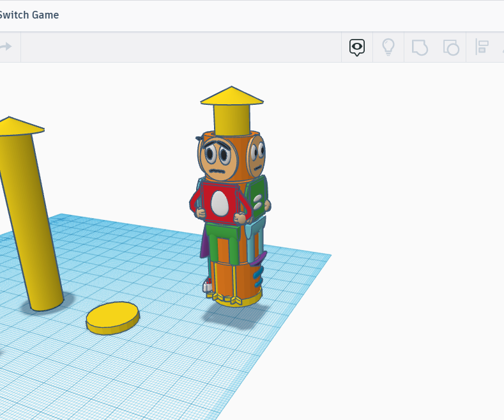
Task: Select the white egg on red torso
Action: point(220,202)
